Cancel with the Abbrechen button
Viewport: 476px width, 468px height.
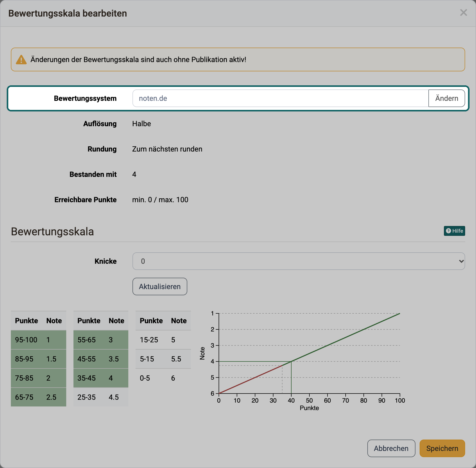coord(391,448)
